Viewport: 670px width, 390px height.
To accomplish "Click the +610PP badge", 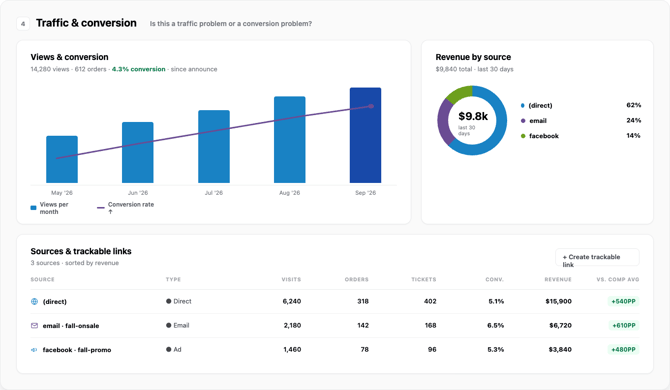I will click(623, 325).
